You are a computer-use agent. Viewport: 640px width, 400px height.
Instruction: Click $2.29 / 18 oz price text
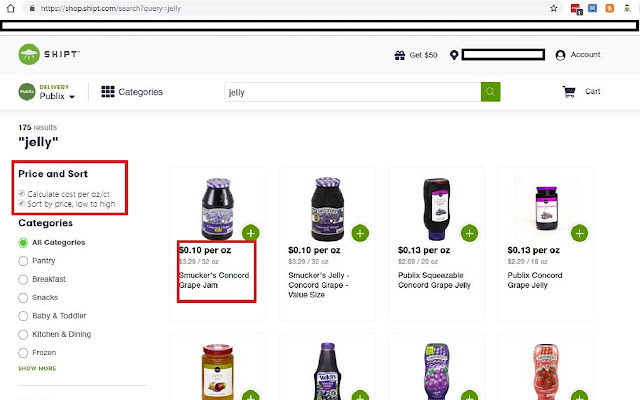point(527,261)
